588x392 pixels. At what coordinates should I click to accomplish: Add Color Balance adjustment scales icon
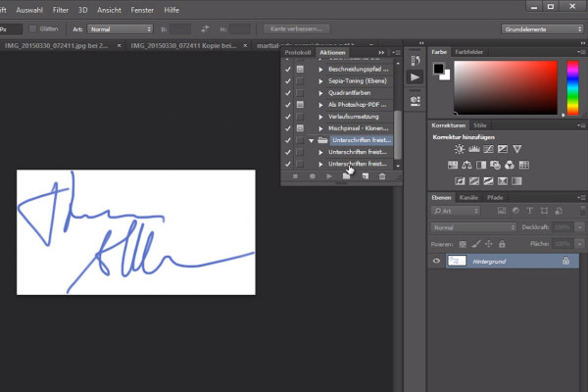pos(466,165)
